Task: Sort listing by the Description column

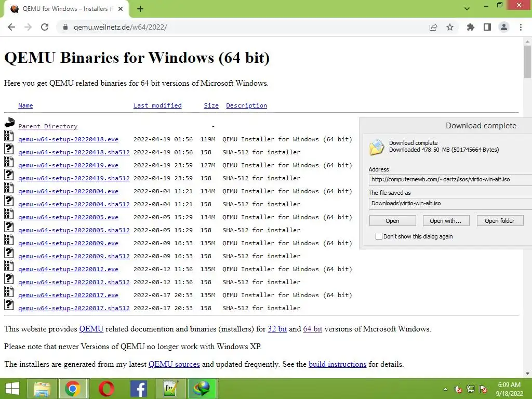Action: tap(246, 105)
